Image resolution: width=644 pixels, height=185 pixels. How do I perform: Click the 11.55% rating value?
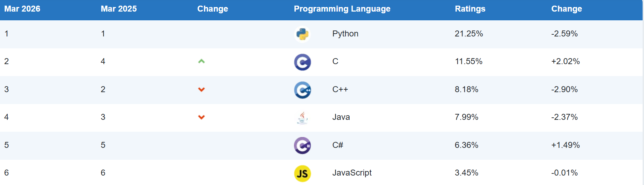pos(468,61)
